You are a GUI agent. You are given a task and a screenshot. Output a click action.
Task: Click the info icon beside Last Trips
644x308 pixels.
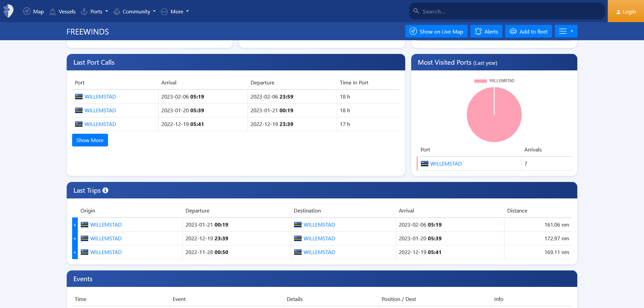tap(105, 190)
